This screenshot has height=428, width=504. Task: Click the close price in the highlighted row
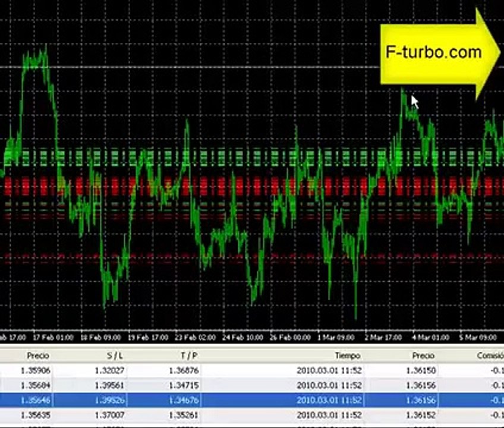point(421,400)
